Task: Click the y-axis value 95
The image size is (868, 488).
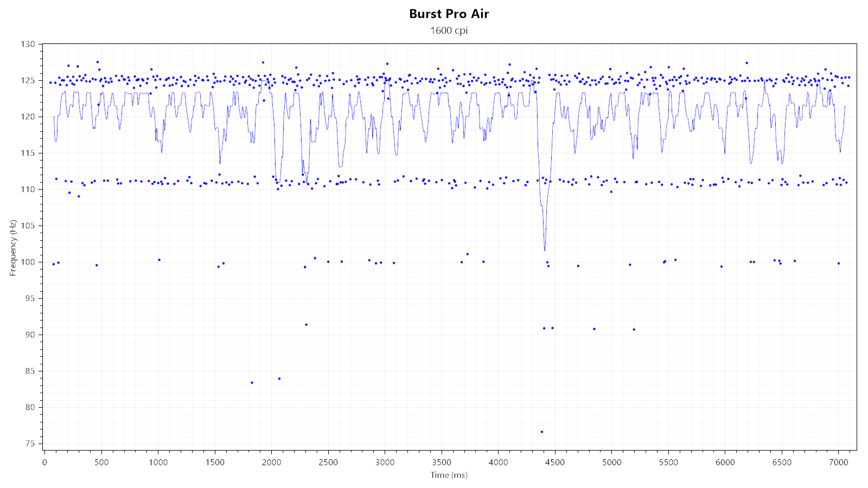Action: click(30, 298)
